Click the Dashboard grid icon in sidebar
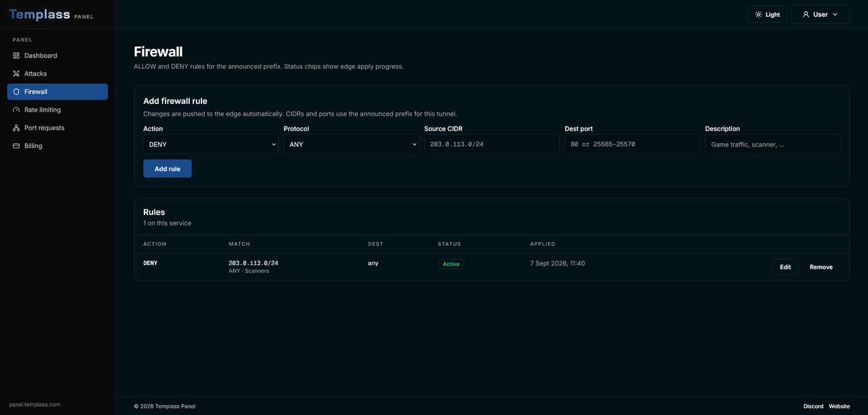 coord(16,56)
